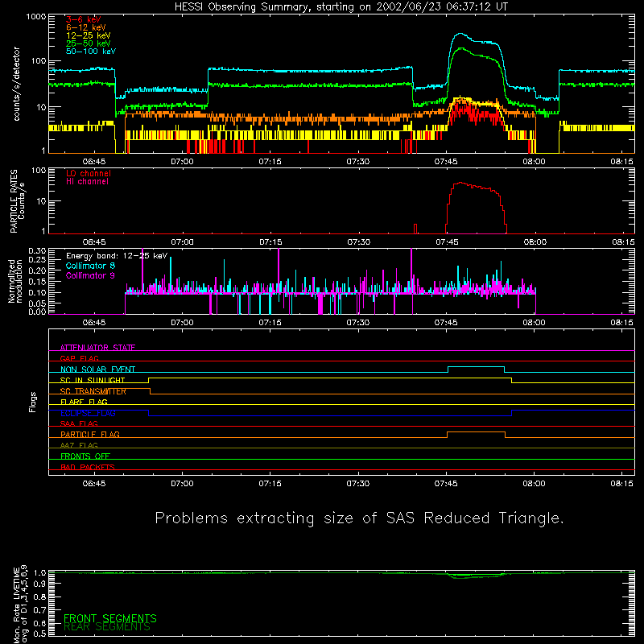
Task: Select the 12-25 keV legend label
Action: (x=89, y=35)
